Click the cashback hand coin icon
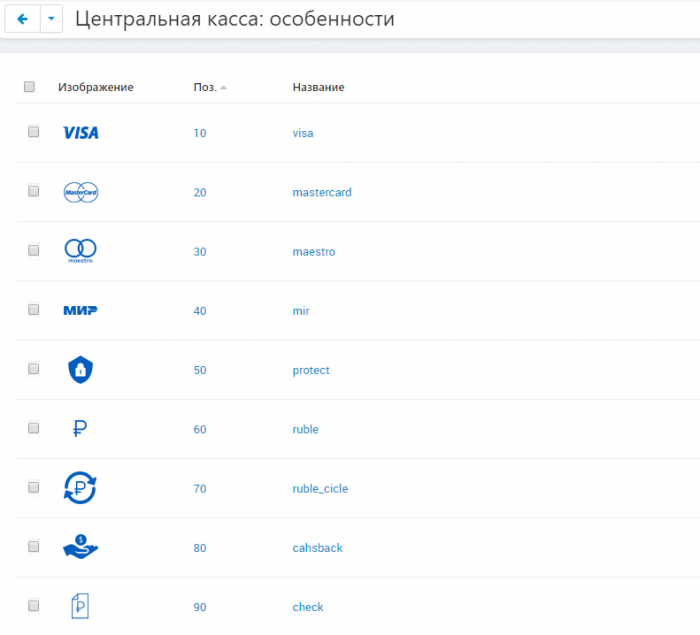Image resolution: width=700 pixels, height=635 pixels. point(80,547)
